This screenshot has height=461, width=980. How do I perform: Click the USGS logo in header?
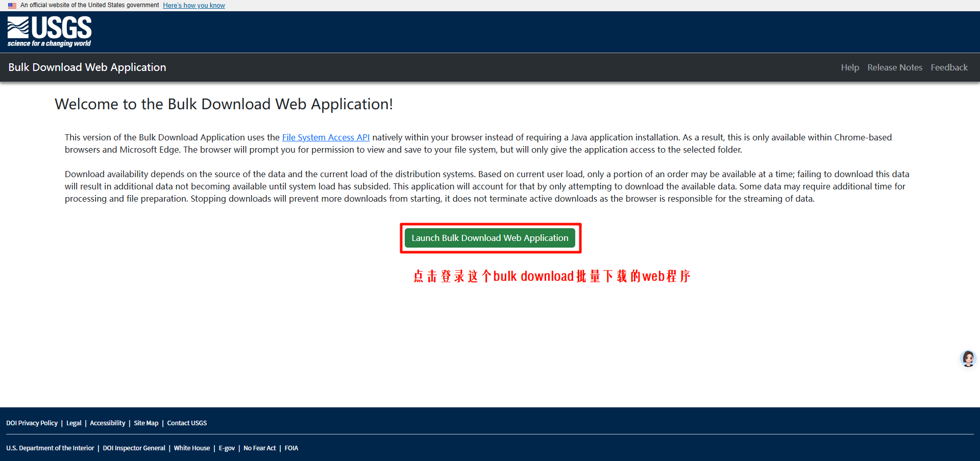coord(50,32)
